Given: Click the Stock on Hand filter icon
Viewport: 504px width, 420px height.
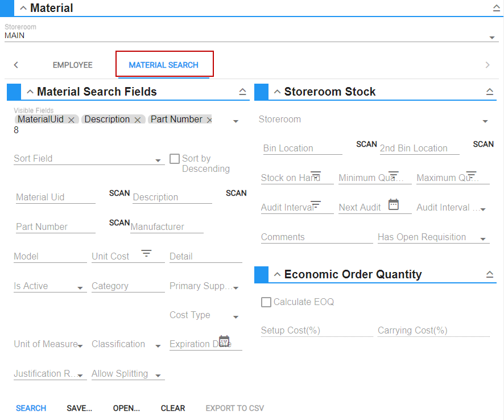Looking at the screenshot, I should pyautogui.click(x=316, y=175).
